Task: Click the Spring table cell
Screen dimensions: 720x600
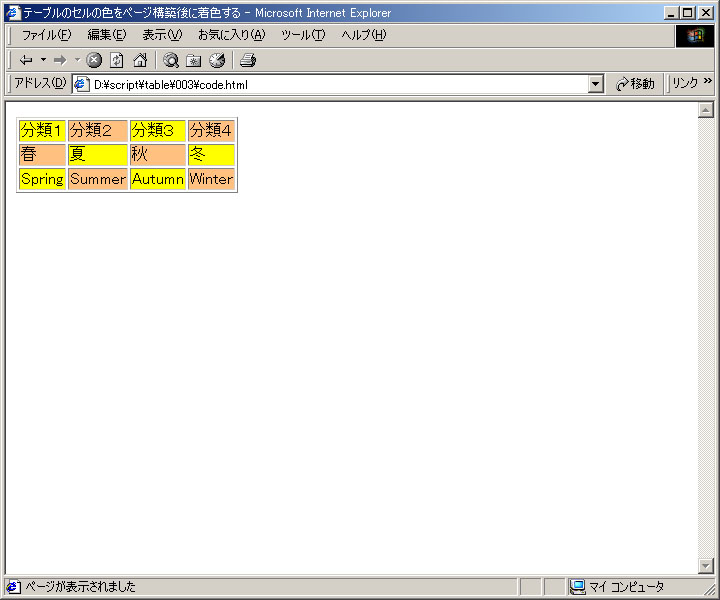Action: [42, 179]
